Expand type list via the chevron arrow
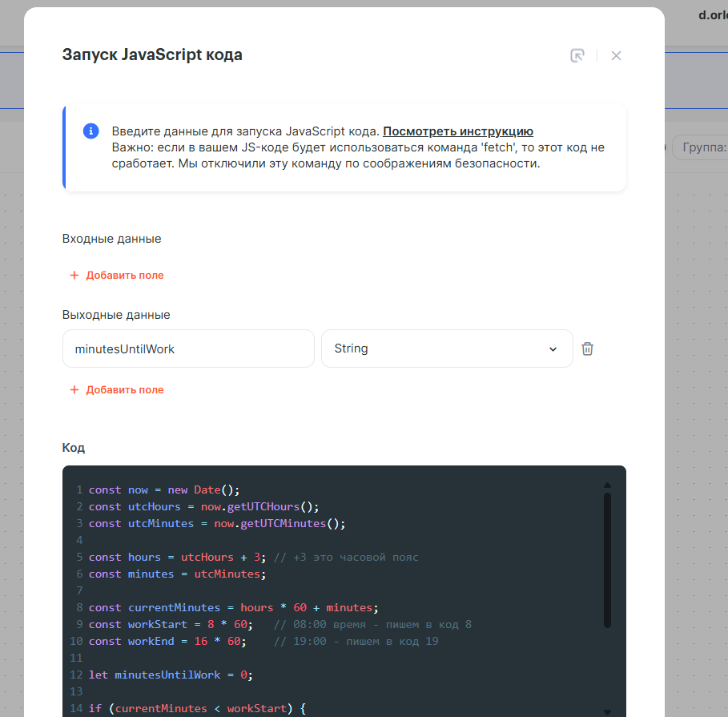Screen dimensions: 728x717 tap(553, 349)
